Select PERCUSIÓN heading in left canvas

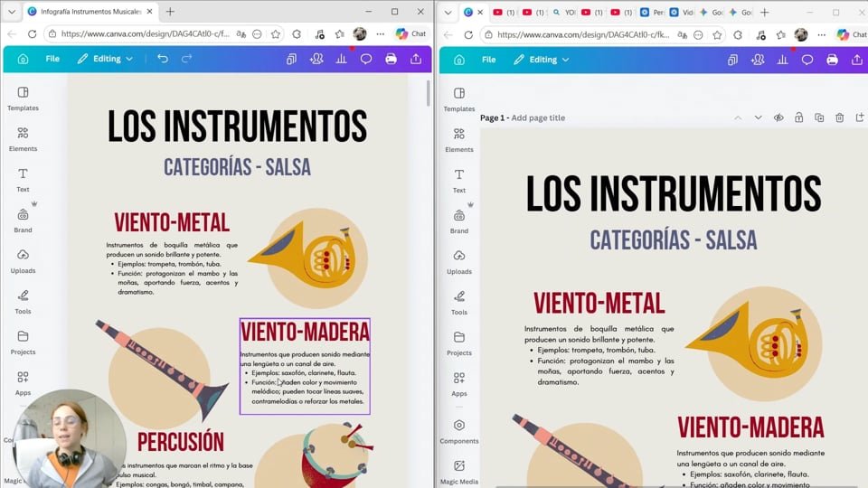tap(181, 442)
